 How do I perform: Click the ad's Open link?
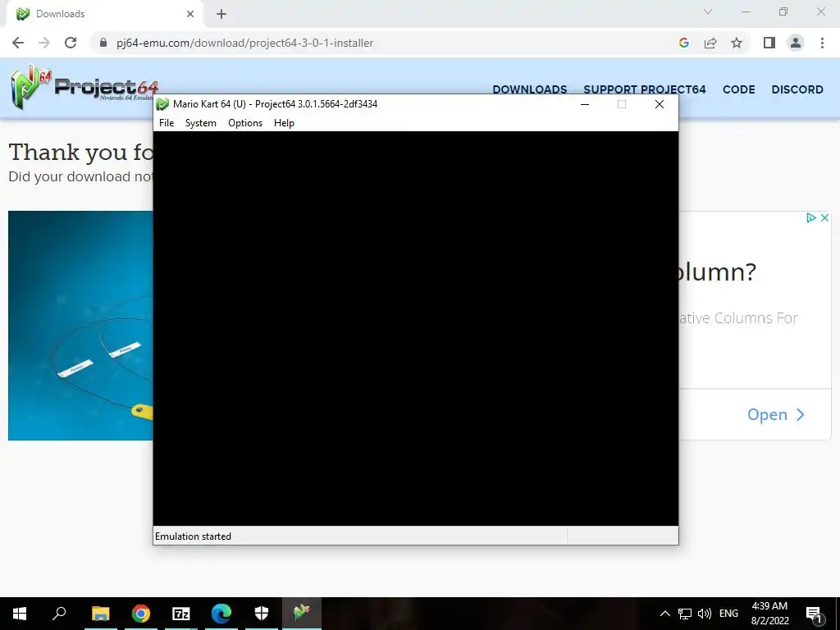coord(776,414)
